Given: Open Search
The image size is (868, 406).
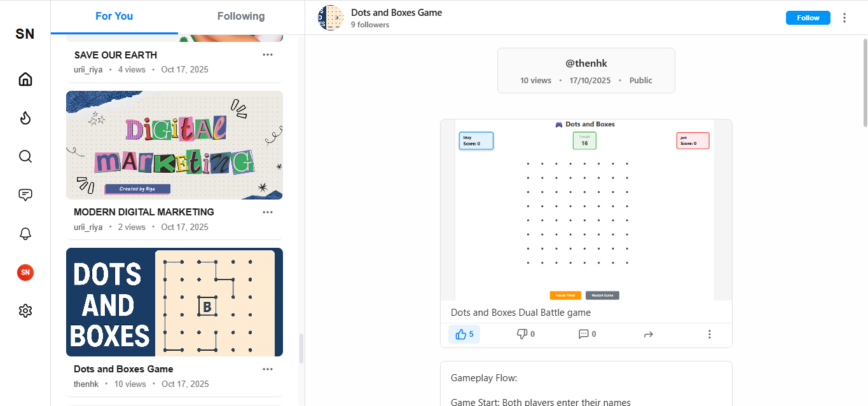Looking at the screenshot, I should pyautogui.click(x=25, y=156).
